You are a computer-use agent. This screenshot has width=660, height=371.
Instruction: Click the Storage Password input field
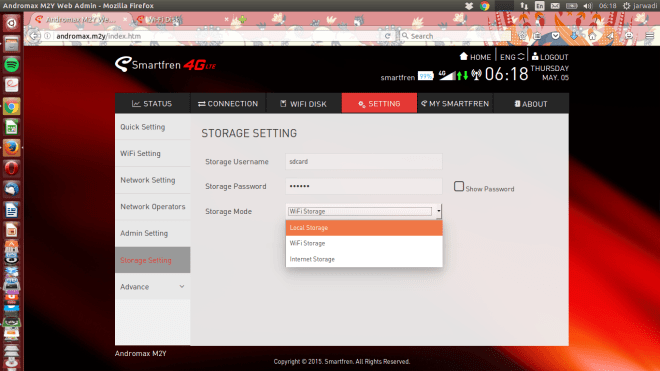(x=364, y=186)
